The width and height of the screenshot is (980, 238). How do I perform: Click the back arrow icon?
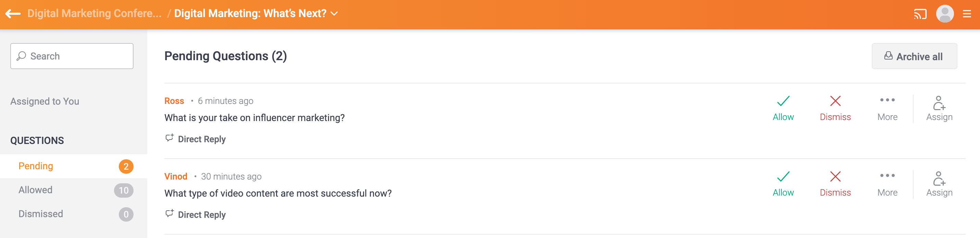click(x=13, y=14)
